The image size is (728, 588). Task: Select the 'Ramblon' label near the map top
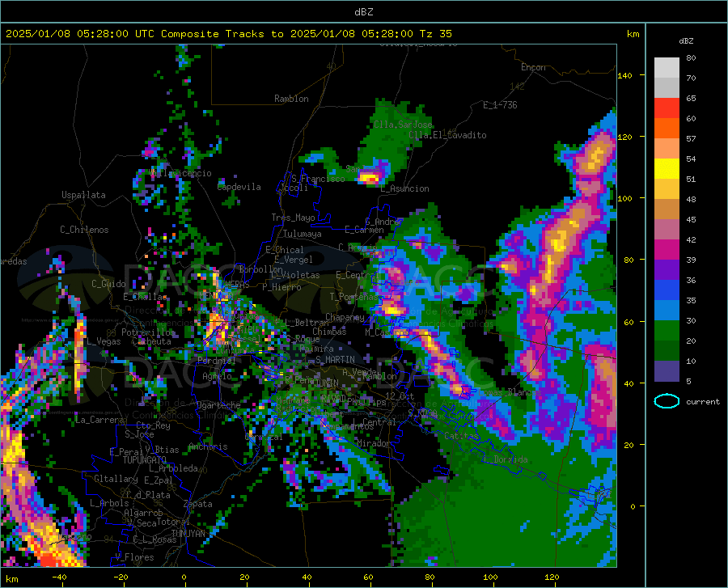click(291, 99)
